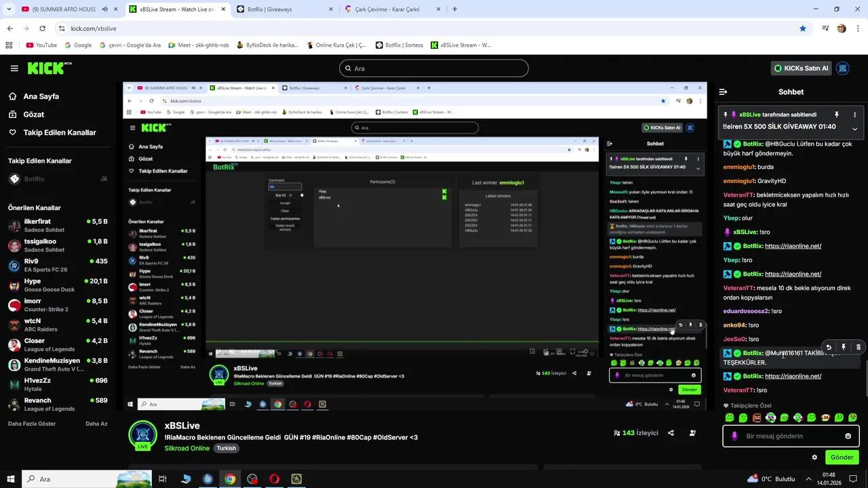Expand the pinned giveaway message chevron
This screenshot has width=868, height=488.
pos(854,129)
